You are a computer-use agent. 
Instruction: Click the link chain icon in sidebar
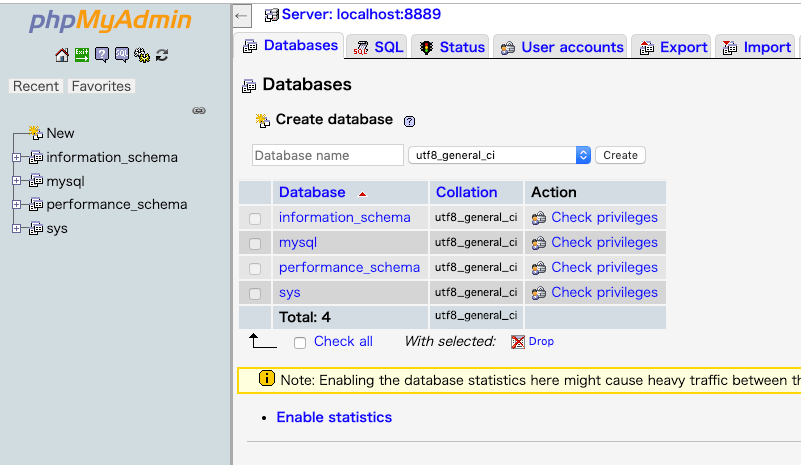tap(199, 110)
